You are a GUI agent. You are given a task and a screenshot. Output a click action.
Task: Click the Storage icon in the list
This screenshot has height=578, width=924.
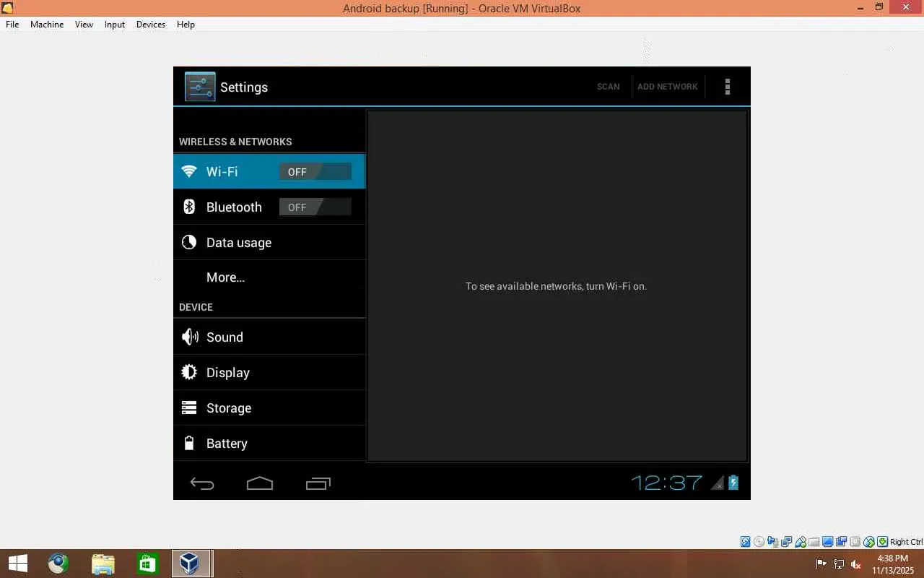[x=189, y=407]
